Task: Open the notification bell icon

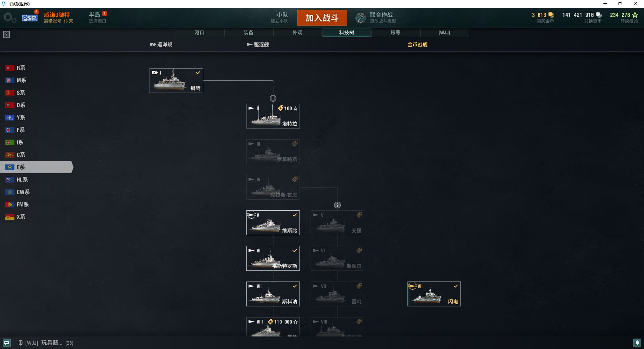Action: pos(637,343)
